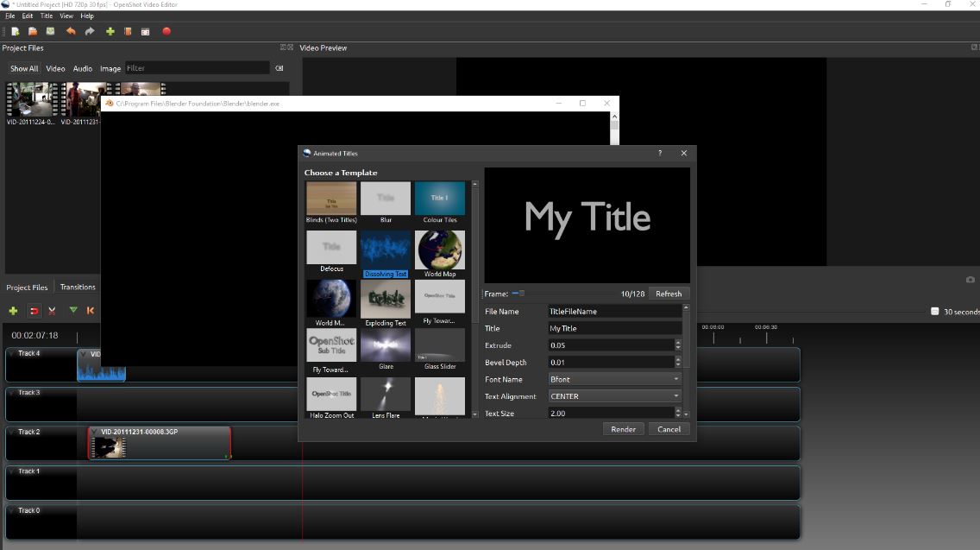Open the Font Name dropdown
980x550 pixels.
614,379
